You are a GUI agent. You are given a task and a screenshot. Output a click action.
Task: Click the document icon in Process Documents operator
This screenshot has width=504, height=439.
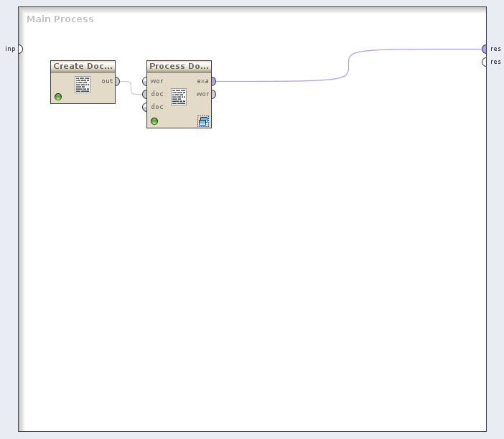point(179,97)
